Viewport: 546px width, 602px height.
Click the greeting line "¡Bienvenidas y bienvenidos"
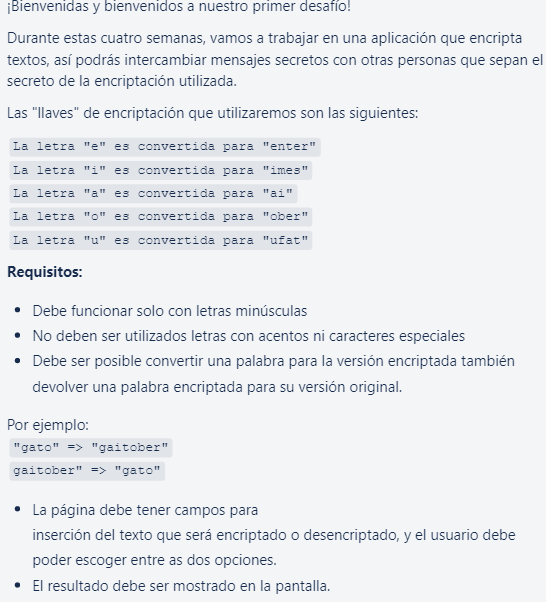coord(179,7)
